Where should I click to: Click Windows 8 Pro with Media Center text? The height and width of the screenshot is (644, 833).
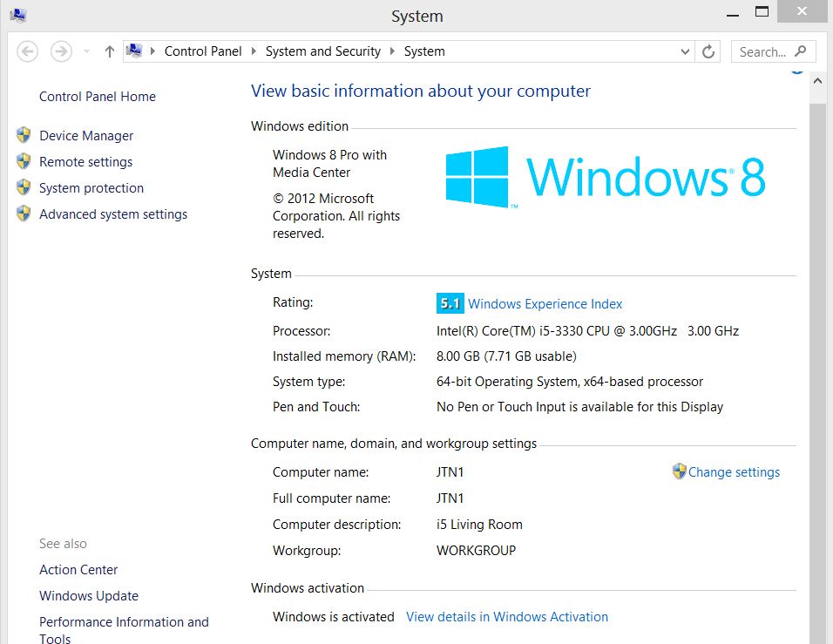click(x=330, y=164)
